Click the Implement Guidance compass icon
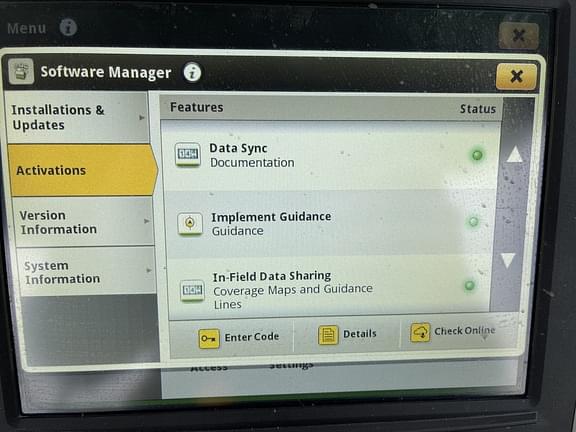 190,223
